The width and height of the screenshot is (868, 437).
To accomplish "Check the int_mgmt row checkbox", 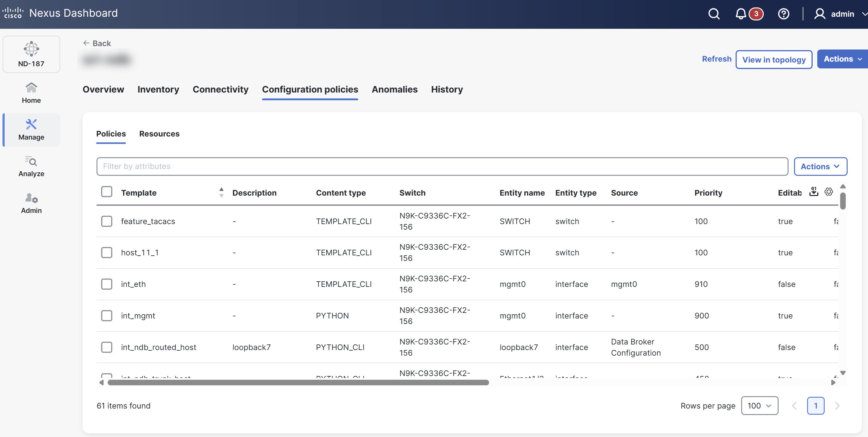I will (x=106, y=316).
